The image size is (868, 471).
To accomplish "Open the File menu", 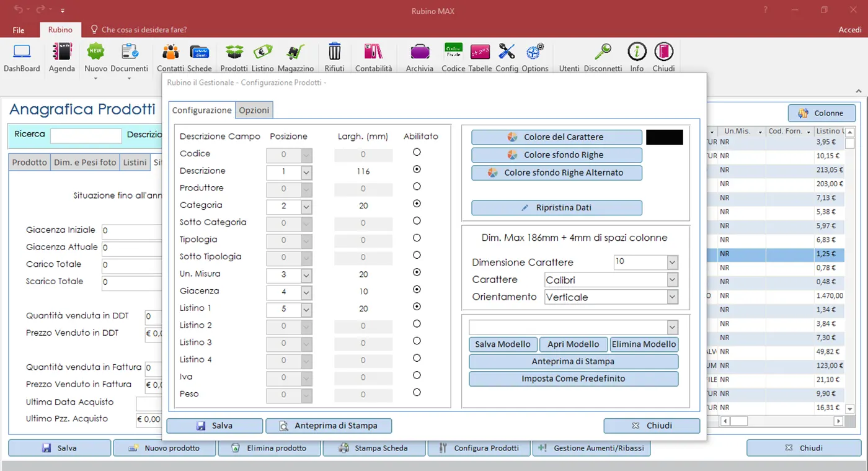I will pyautogui.click(x=19, y=30).
